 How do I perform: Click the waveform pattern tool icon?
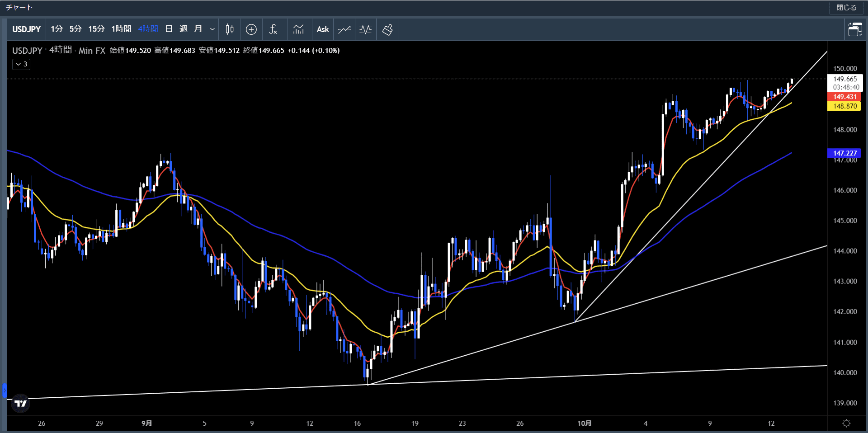tap(365, 29)
